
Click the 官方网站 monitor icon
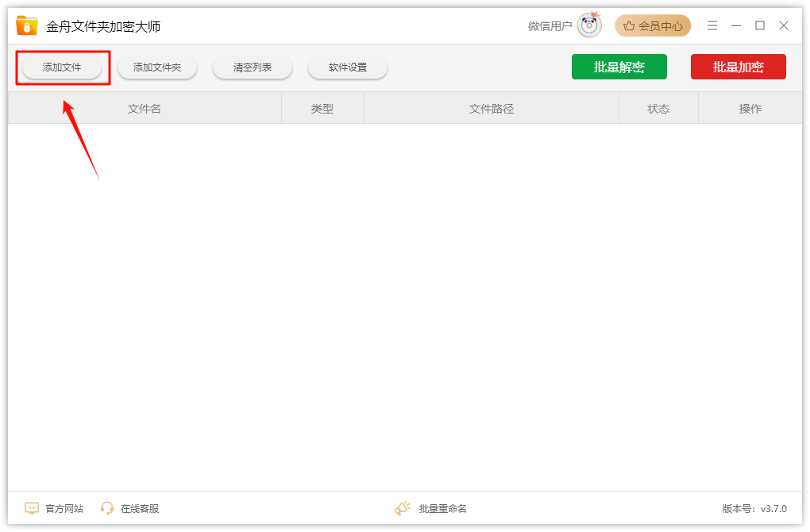32,508
